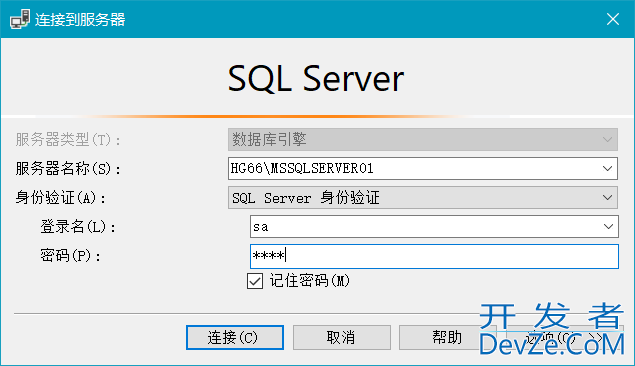
Task: Click the 取消 button
Action: [341, 337]
